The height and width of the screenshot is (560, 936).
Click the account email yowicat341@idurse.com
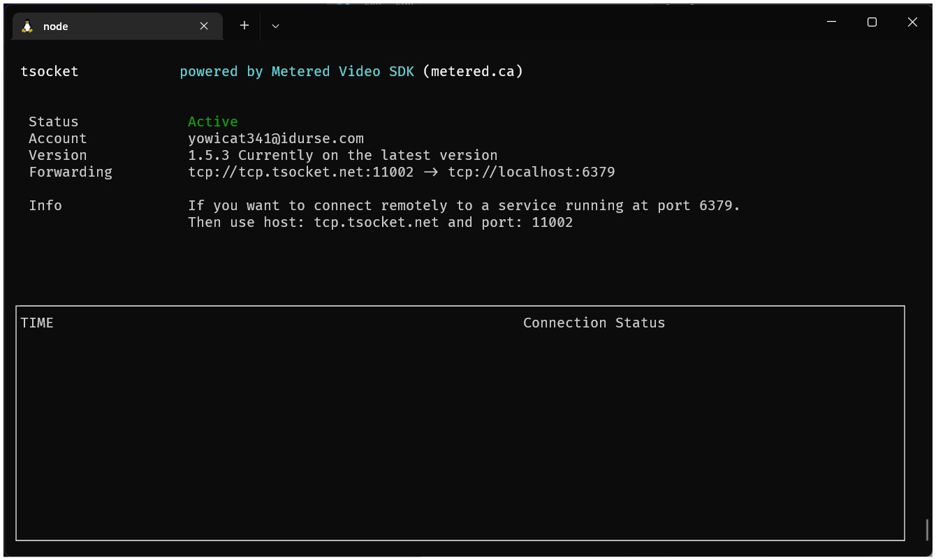pos(276,138)
